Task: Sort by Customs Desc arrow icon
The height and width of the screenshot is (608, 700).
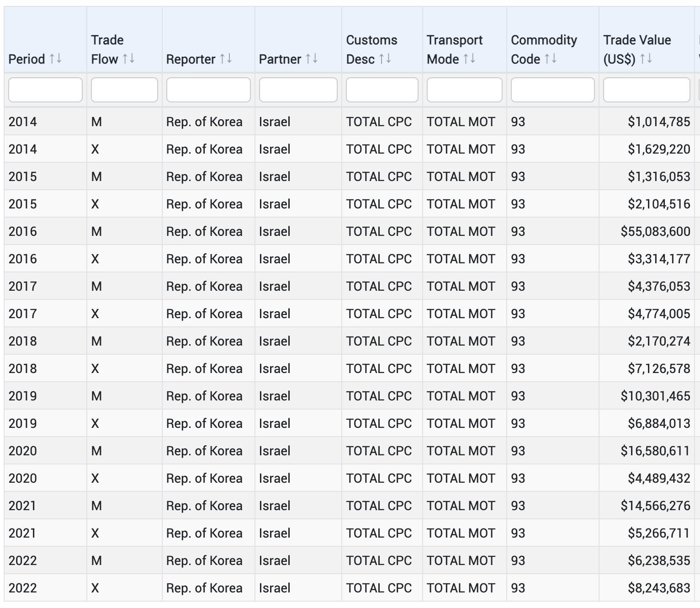Action: [385, 59]
